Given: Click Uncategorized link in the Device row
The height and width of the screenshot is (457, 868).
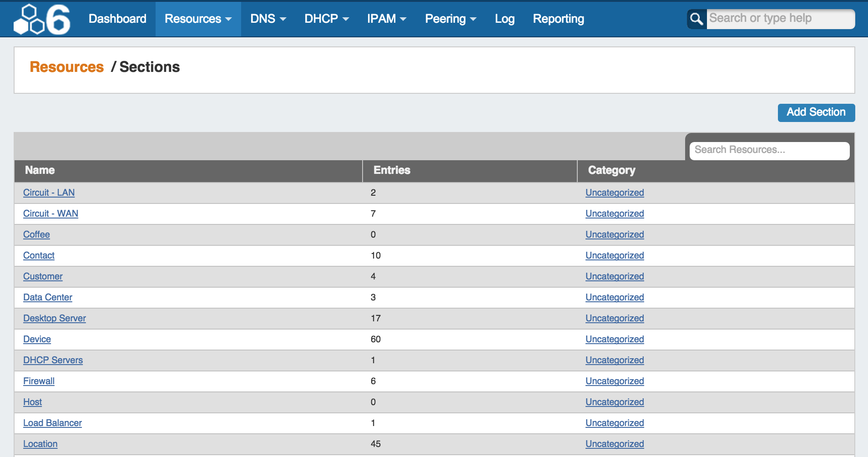Looking at the screenshot, I should pos(614,340).
